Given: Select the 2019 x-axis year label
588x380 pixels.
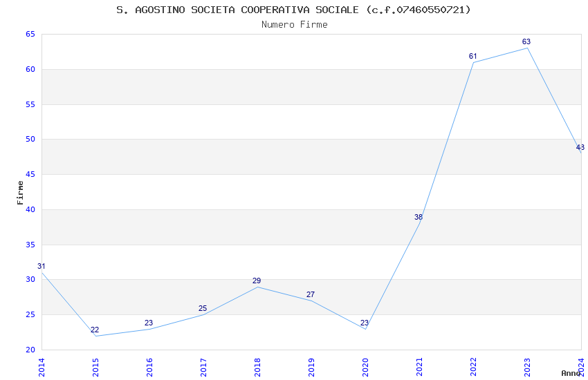Looking at the screenshot, I should [311, 368].
